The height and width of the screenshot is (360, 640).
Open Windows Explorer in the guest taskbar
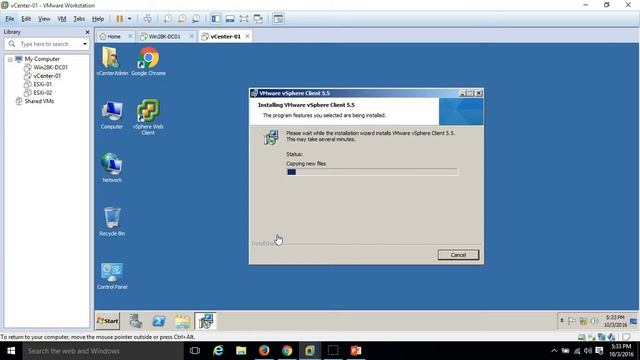click(182, 321)
